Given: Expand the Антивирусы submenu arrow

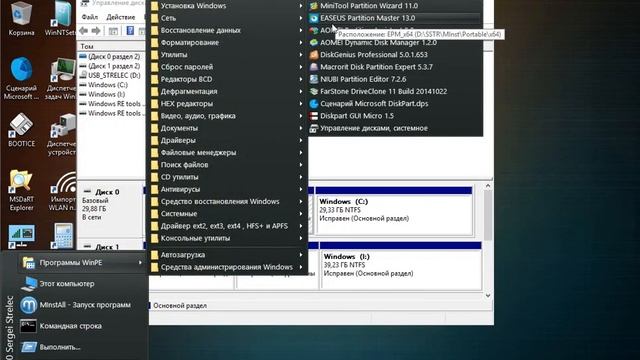Looking at the screenshot, I should (301, 189).
